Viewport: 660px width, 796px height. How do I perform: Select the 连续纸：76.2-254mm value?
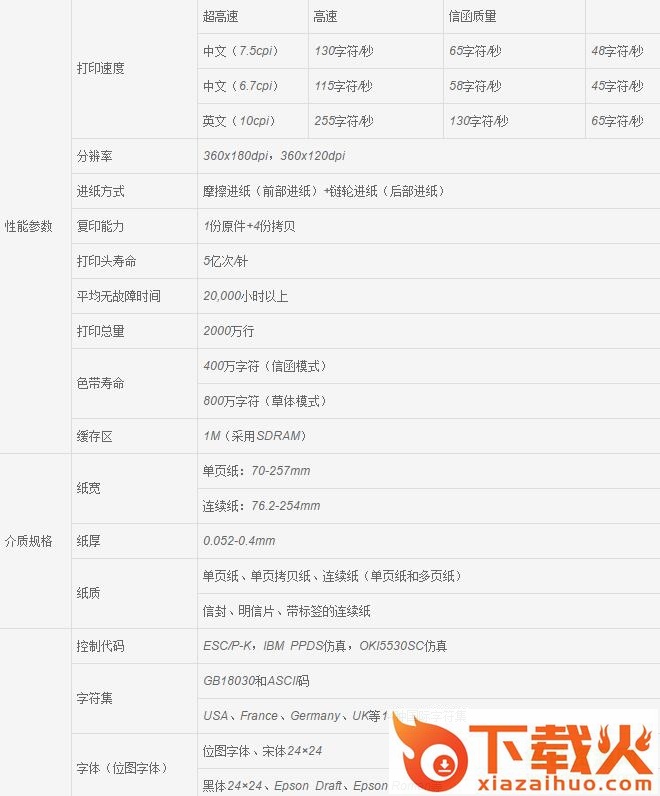tap(261, 506)
